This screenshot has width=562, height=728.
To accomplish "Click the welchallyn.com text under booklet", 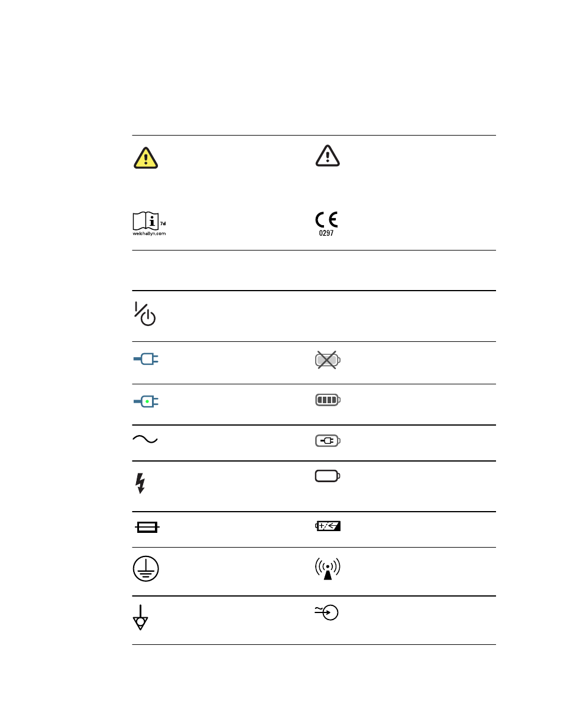I will coord(149,234).
